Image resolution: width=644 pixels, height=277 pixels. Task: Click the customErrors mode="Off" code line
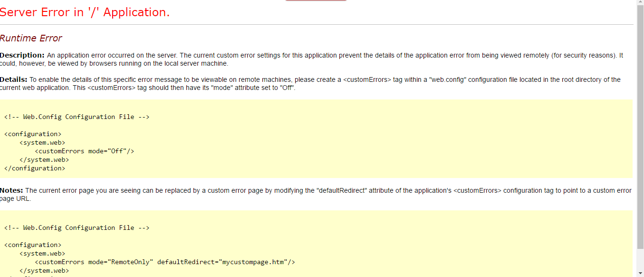[x=85, y=151]
